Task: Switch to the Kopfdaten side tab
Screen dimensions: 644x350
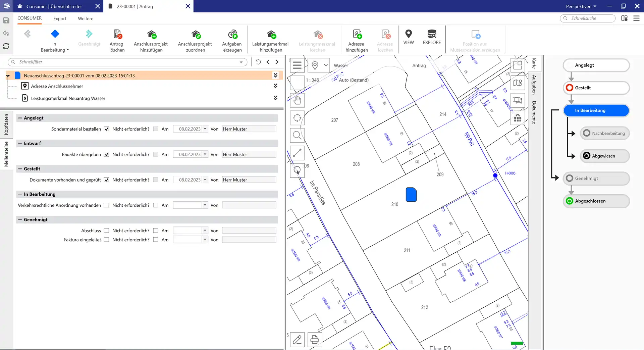Action: [6, 124]
